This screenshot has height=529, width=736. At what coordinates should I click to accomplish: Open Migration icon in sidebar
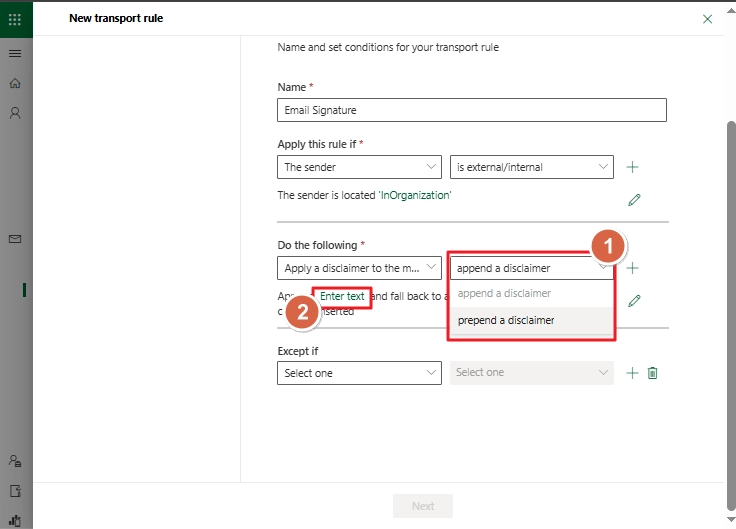pyautogui.click(x=15, y=491)
